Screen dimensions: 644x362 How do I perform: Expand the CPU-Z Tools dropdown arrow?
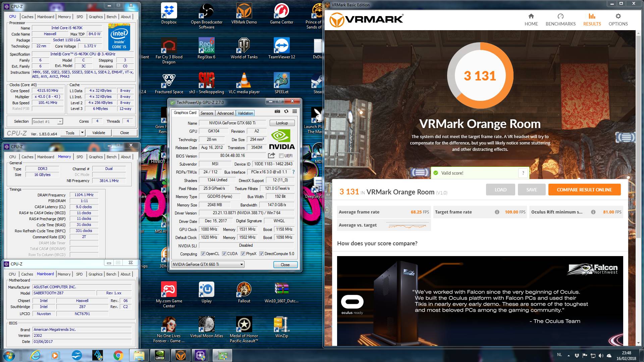82,133
